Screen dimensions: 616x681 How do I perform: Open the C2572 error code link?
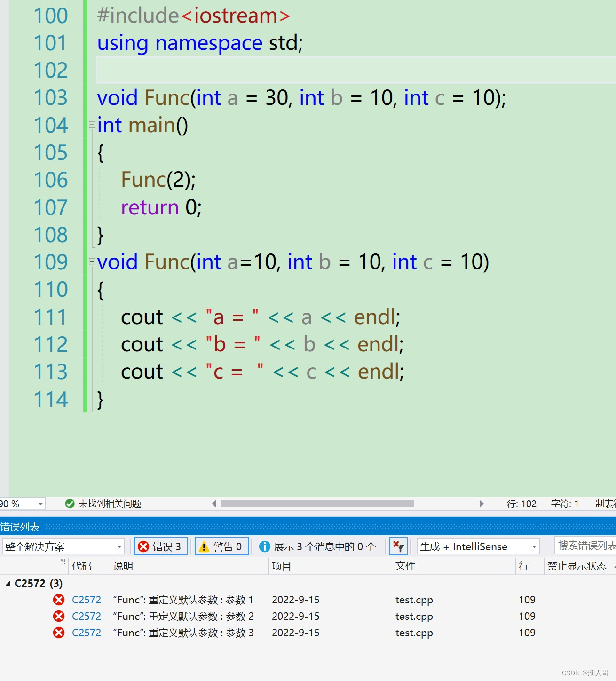(87, 600)
